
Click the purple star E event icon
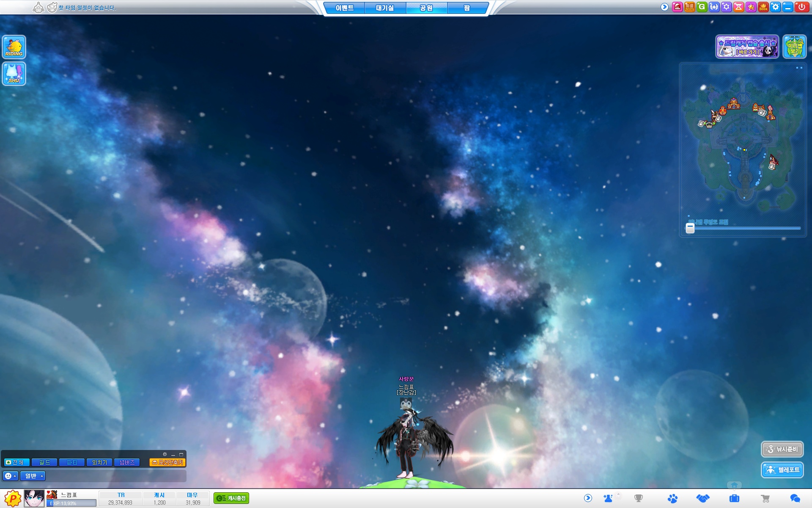(x=751, y=7)
